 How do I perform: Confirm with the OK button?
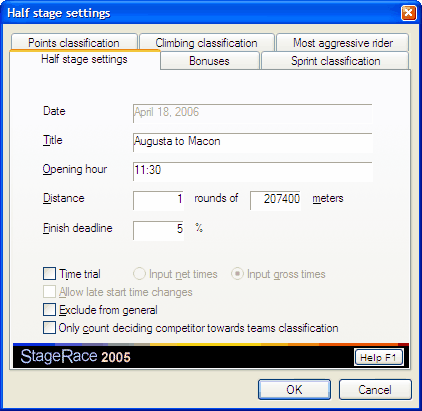tap(294, 389)
